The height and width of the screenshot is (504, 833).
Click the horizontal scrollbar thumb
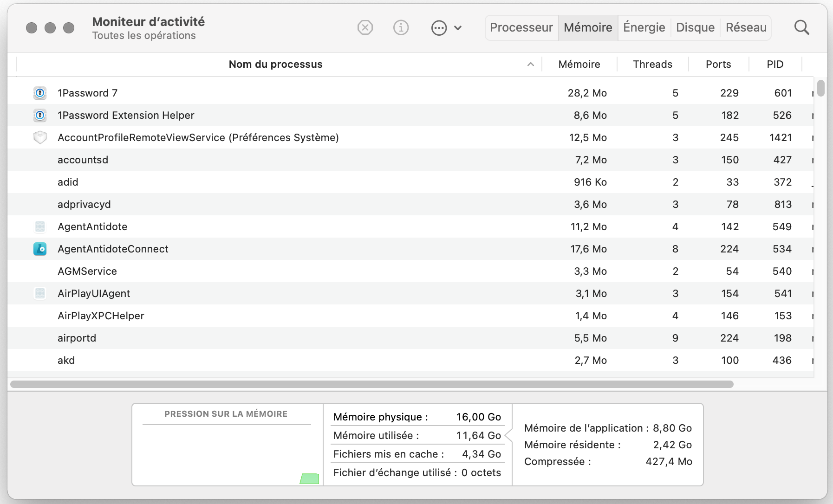tap(372, 384)
